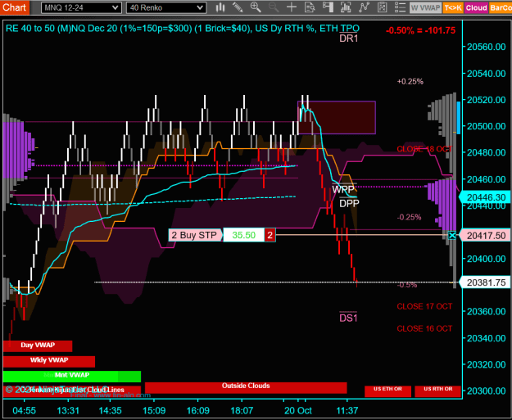Click the DS1 pivot label
Image resolution: width=512 pixels, height=420 pixels.
[x=348, y=318]
